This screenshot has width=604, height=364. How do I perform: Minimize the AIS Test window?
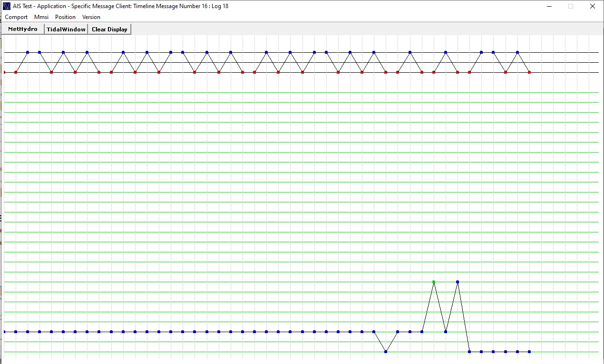pyautogui.click(x=549, y=7)
